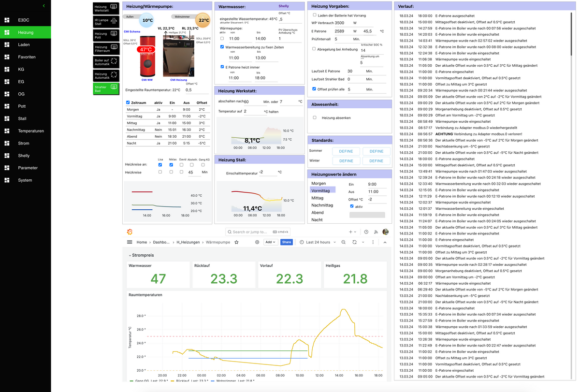Click the Grafana logo icon
The width and height of the screenshot is (580, 392).
click(130, 232)
